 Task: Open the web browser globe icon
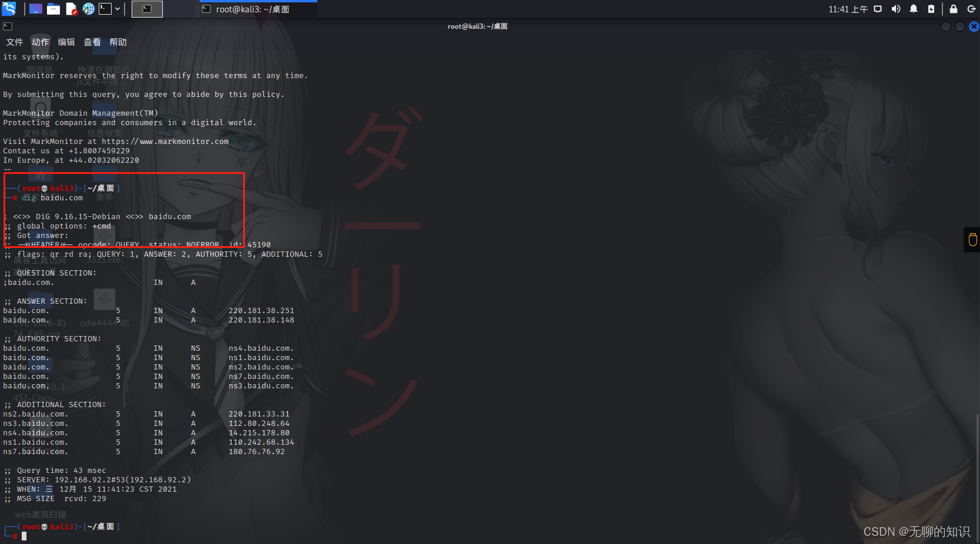[89, 9]
